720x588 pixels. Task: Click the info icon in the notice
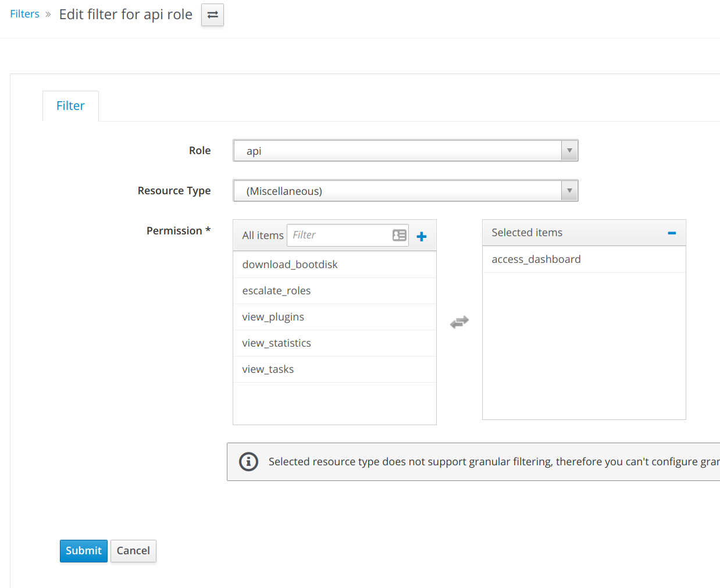point(249,462)
